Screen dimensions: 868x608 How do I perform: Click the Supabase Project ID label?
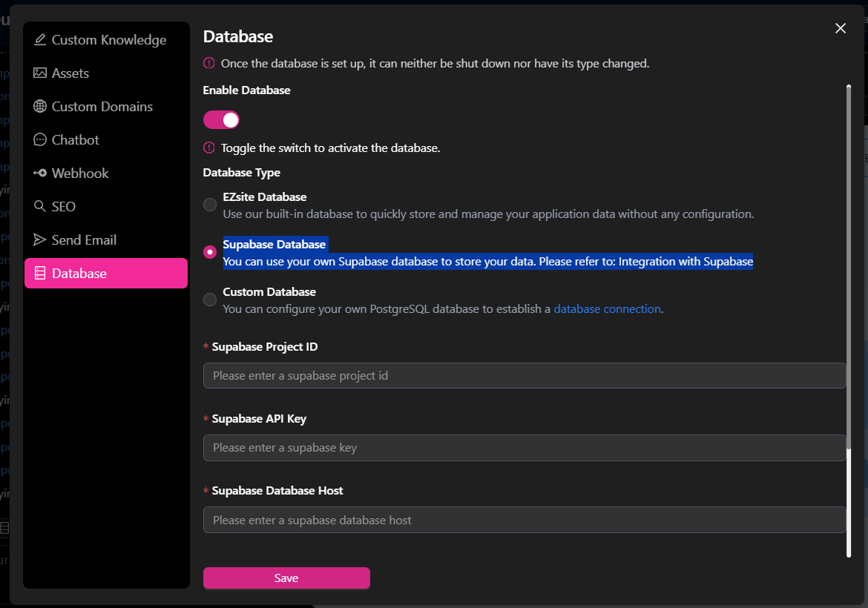coord(265,347)
